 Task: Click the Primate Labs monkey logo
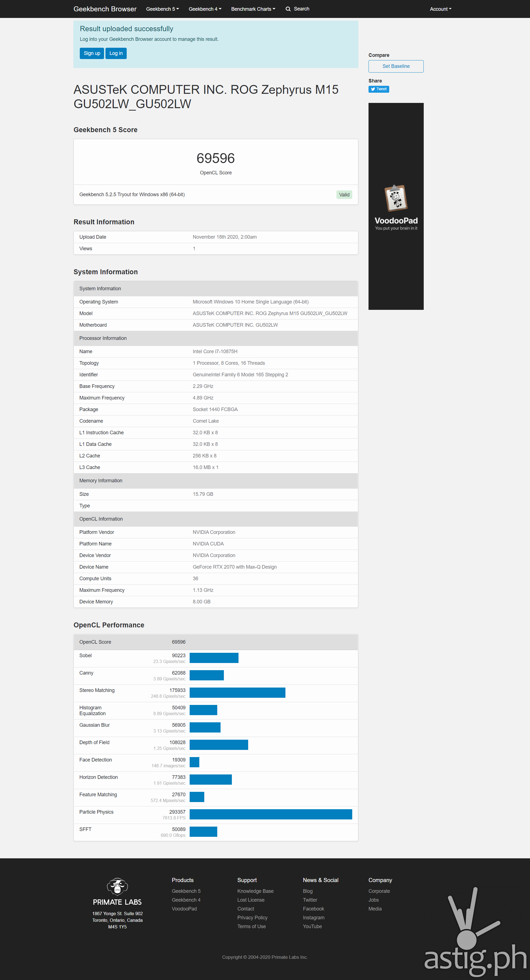[117, 886]
